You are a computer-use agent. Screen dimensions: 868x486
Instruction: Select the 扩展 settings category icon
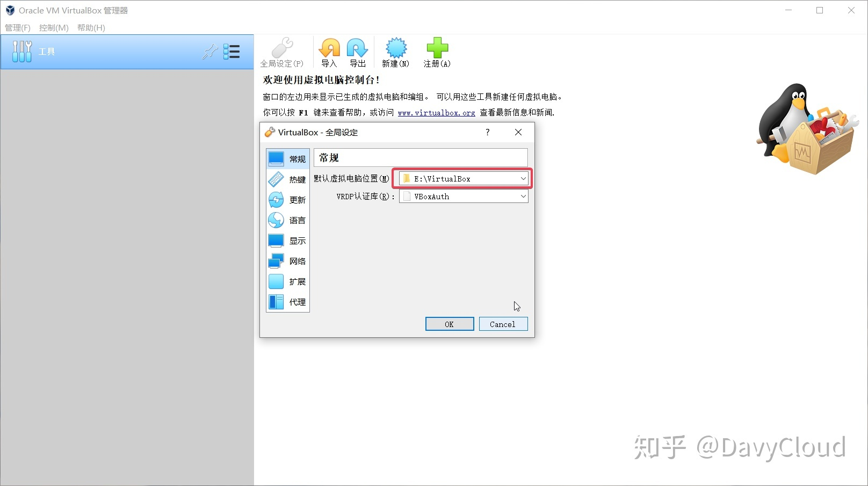(276, 281)
